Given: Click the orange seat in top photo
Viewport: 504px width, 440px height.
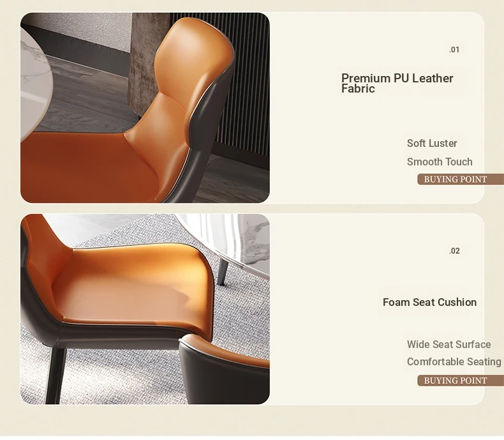Looking at the screenshot, I should (87, 167).
